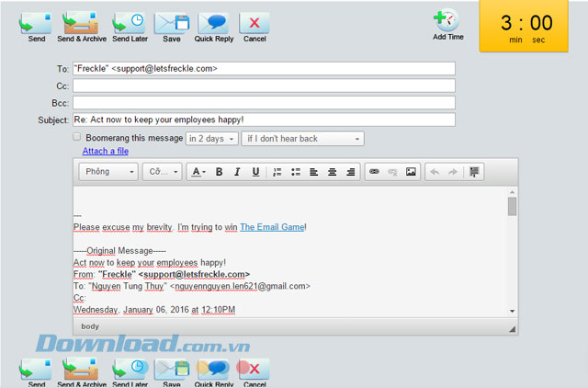The height and width of the screenshot is (388, 588).
Task: Center-align text in the editor
Action: click(332, 172)
